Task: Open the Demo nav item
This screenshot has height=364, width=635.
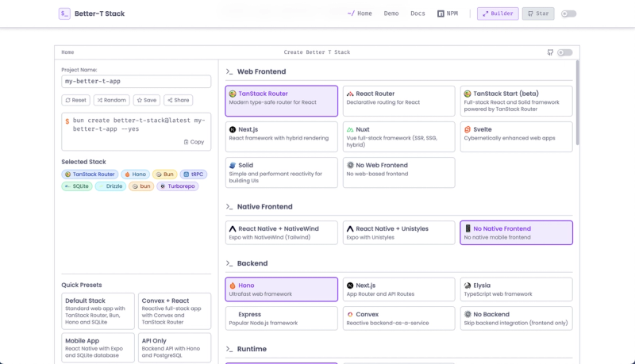Action: pyautogui.click(x=391, y=13)
